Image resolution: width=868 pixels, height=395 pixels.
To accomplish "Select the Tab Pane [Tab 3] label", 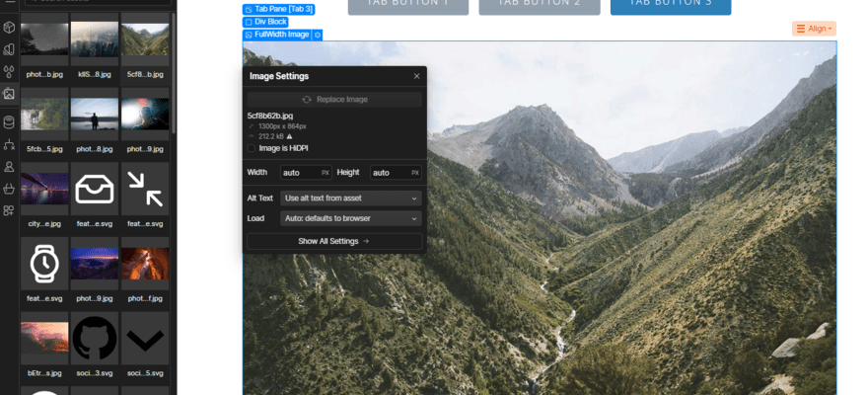I will tap(278, 10).
